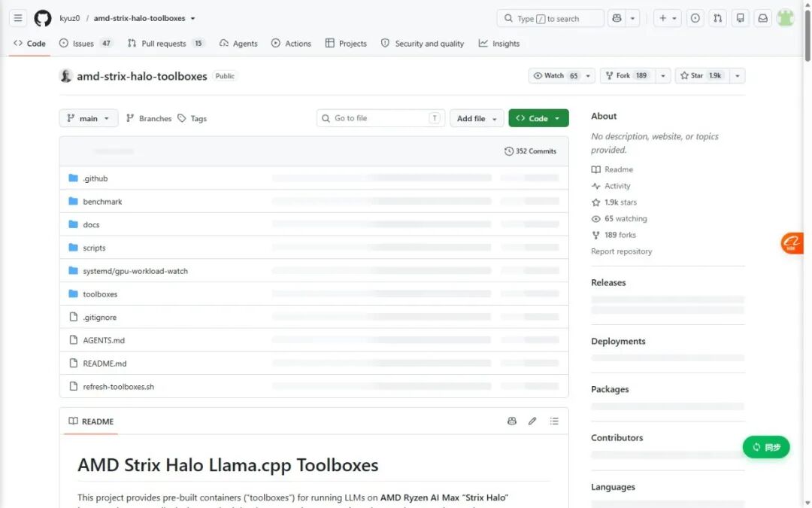Image resolution: width=812 pixels, height=508 pixels.
Task: Switch to the Issues tab
Action: pos(86,44)
